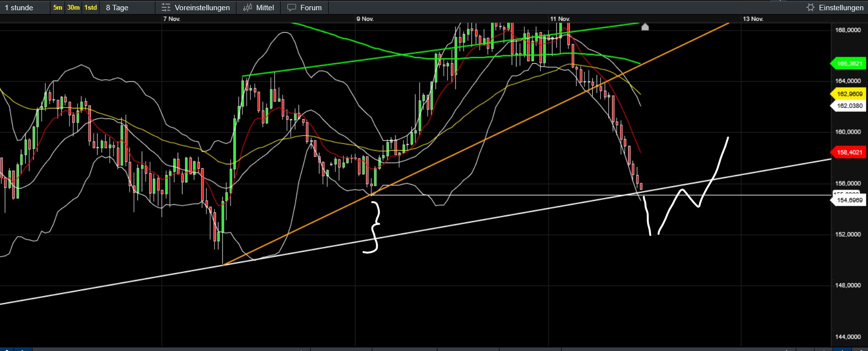The width and height of the screenshot is (868, 351).
Task: Click the Forum button label
Action: click(311, 8)
